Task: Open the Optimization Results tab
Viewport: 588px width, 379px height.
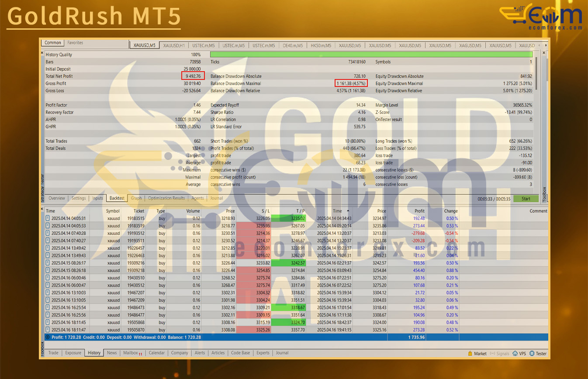Action: pyautogui.click(x=166, y=198)
